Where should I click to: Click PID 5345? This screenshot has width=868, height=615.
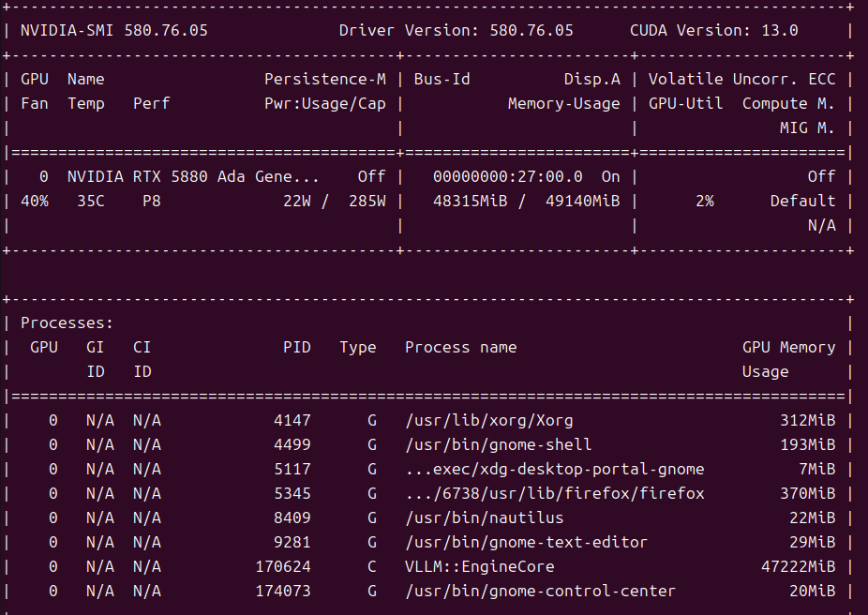(292, 493)
